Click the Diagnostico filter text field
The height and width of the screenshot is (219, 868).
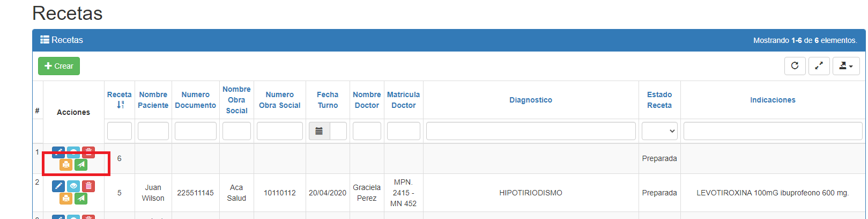tap(530, 131)
